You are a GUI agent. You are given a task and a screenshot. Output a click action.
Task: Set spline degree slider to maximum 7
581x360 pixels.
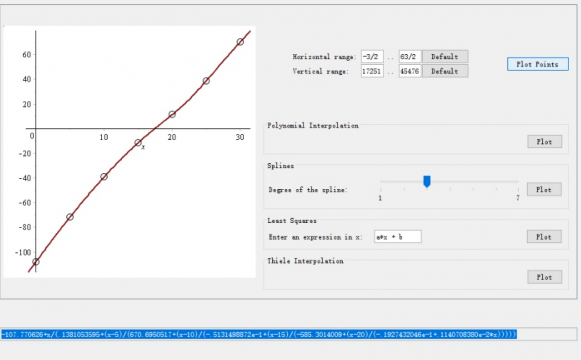tap(518, 182)
